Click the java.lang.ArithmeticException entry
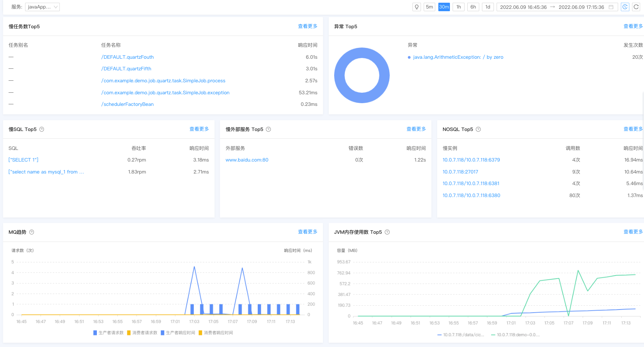The height and width of the screenshot is (347, 644). click(458, 57)
